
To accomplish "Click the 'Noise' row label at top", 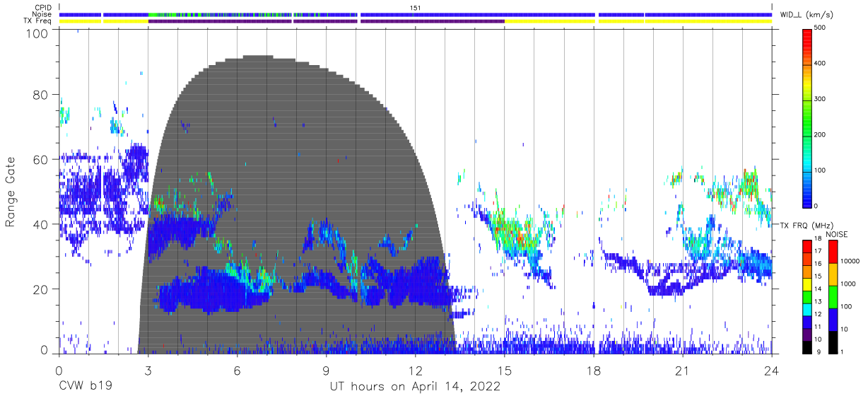I will pyautogui.click(x=42, y=14).
